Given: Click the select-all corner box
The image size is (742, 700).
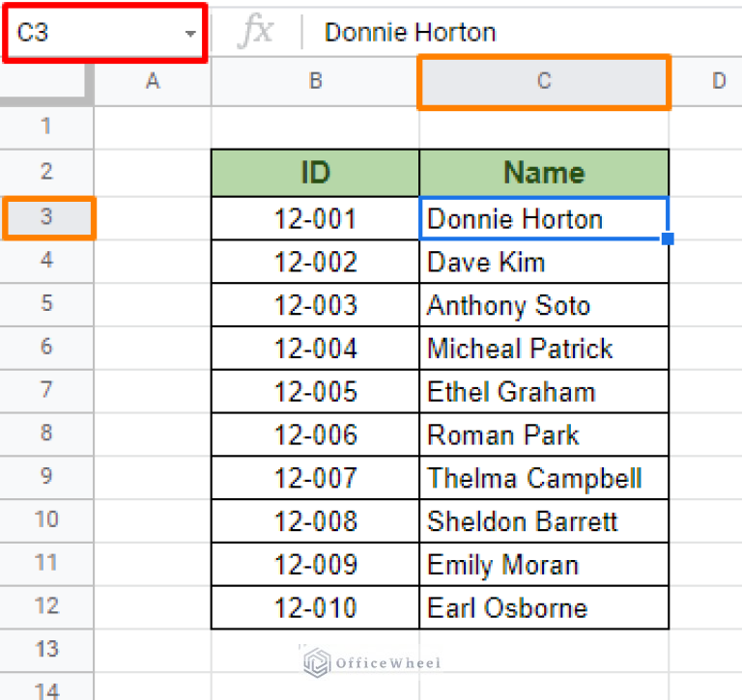Looking at the screenshot, I should pos(46,81).
